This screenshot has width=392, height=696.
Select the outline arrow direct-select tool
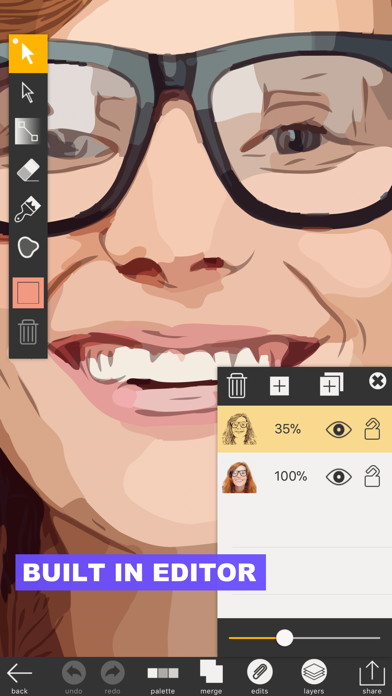pos(28,93)
